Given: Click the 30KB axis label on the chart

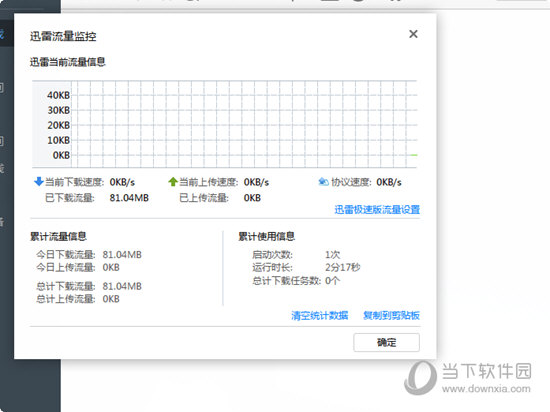Looking at the screenshot, I should [59, 110].
